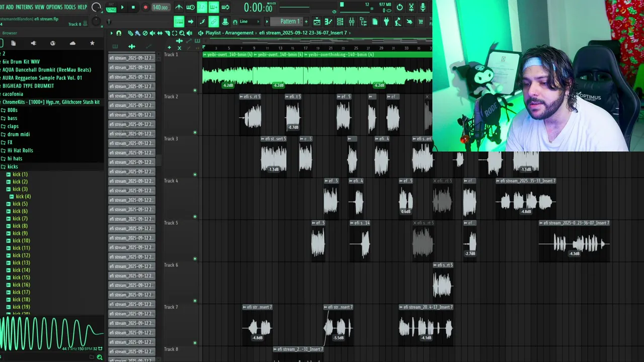The width and height of the screenshot is (644, 362).
Task: Open the shopping cart store icon
Action: click(x=421, y=22)
